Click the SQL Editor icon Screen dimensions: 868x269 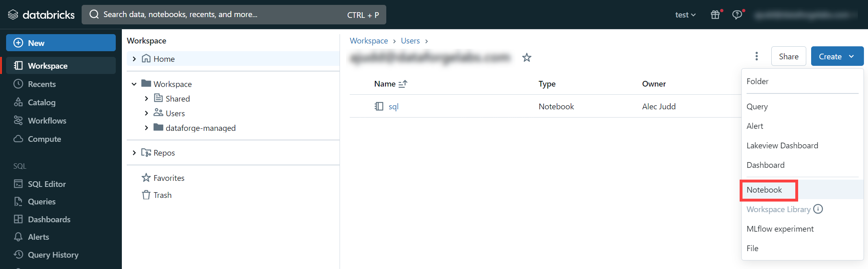pos(18,184)
